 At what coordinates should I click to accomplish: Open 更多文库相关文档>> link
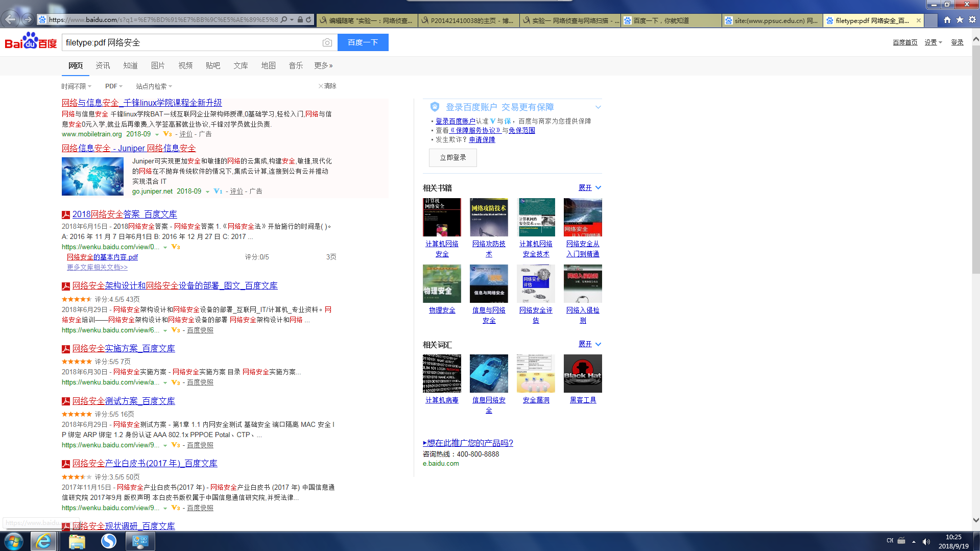pos(97,267)
